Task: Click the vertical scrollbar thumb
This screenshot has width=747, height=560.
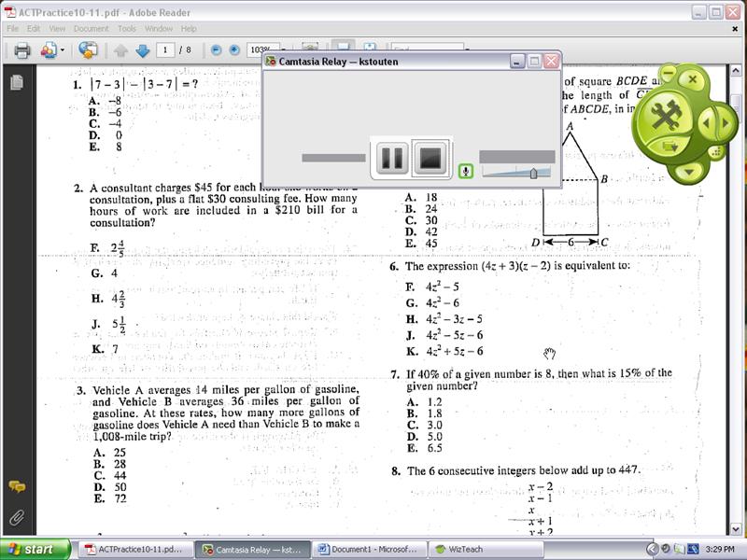Action: tap(736, 109)
